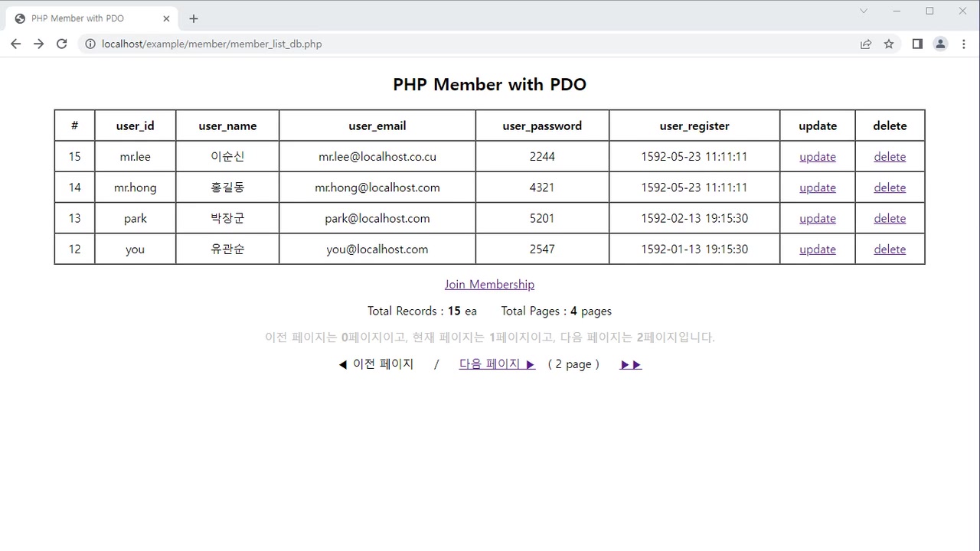This screenshot has width=980, height=551.
Task: Bookmark this page with the star icon
Action: click(x=889, y=44)
